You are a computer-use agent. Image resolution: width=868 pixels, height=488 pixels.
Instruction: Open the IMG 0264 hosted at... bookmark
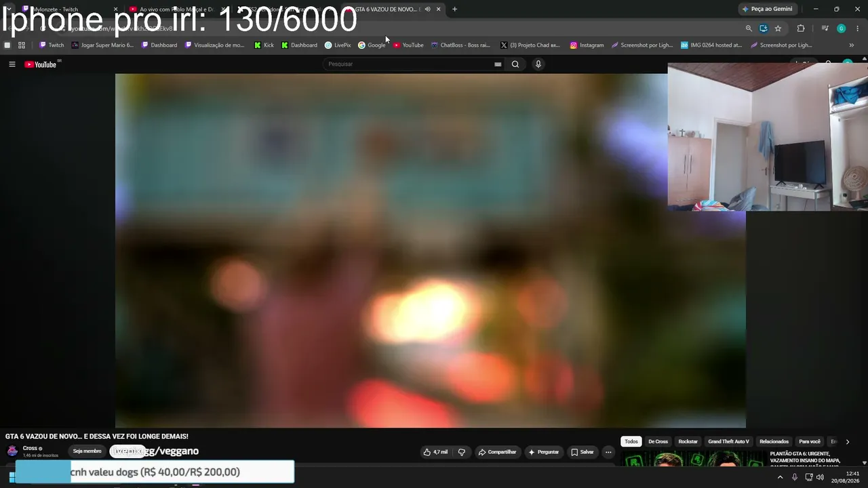711,45
